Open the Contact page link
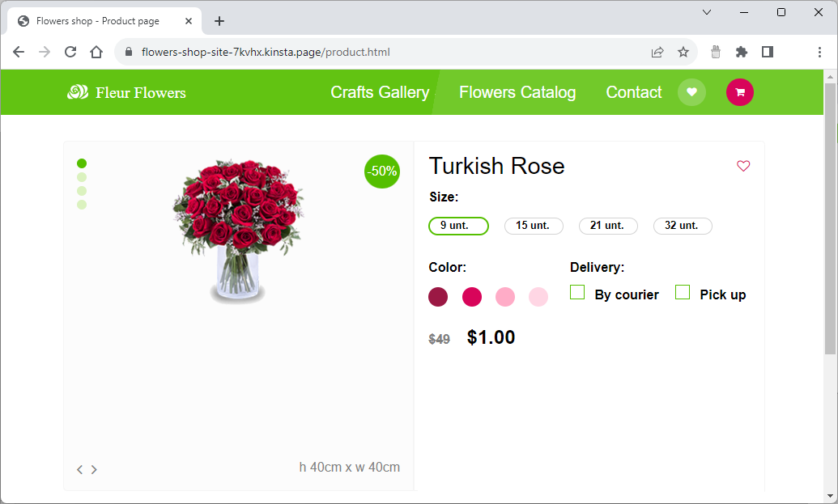 tap(634, 92)
